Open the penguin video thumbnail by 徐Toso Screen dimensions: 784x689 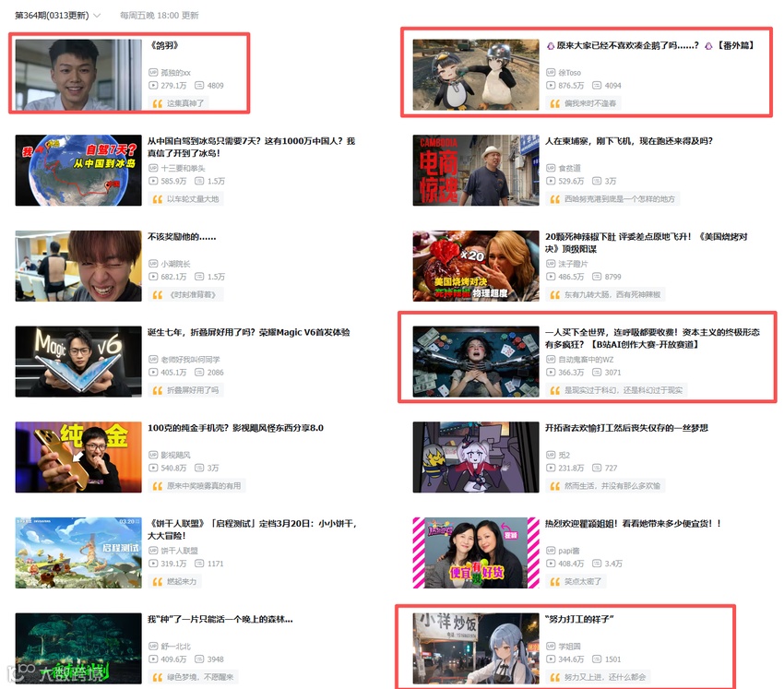[x=476, y=75]
